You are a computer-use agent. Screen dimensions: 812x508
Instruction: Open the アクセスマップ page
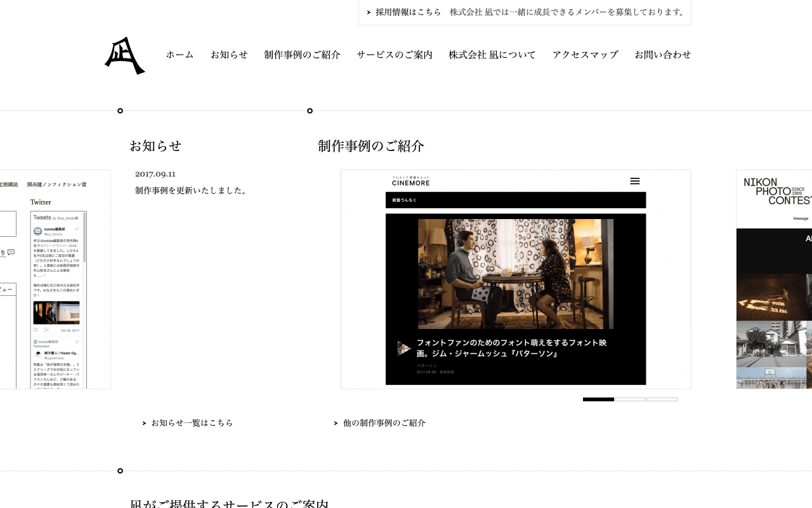[585, 55]
